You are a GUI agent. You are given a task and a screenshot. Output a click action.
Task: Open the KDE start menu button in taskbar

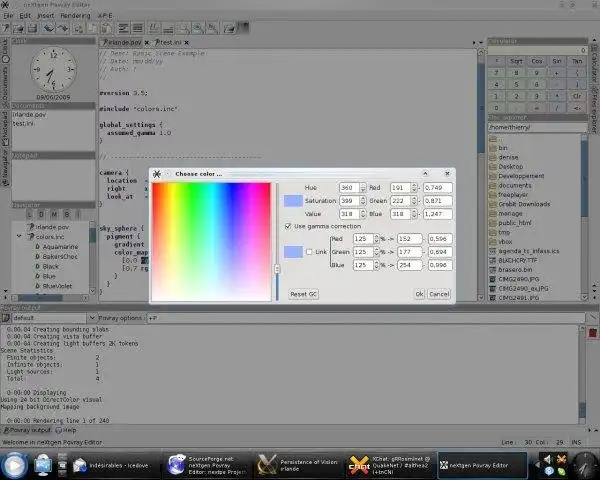click(x=14, y=465)
